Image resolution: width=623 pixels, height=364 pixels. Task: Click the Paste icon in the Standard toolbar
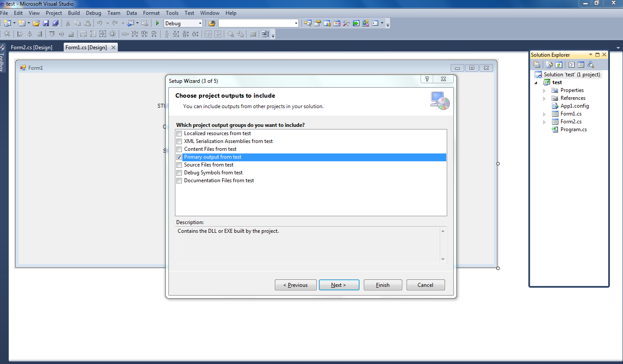tap(87, 23)
